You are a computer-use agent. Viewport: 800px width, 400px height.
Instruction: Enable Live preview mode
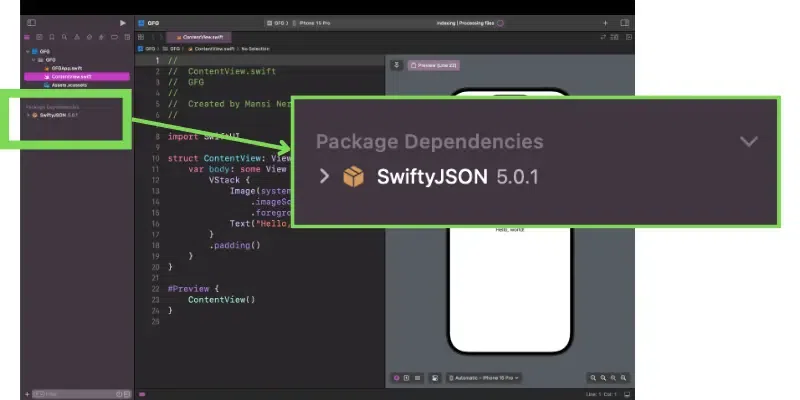pyautogui.click(x=396, y=378)
